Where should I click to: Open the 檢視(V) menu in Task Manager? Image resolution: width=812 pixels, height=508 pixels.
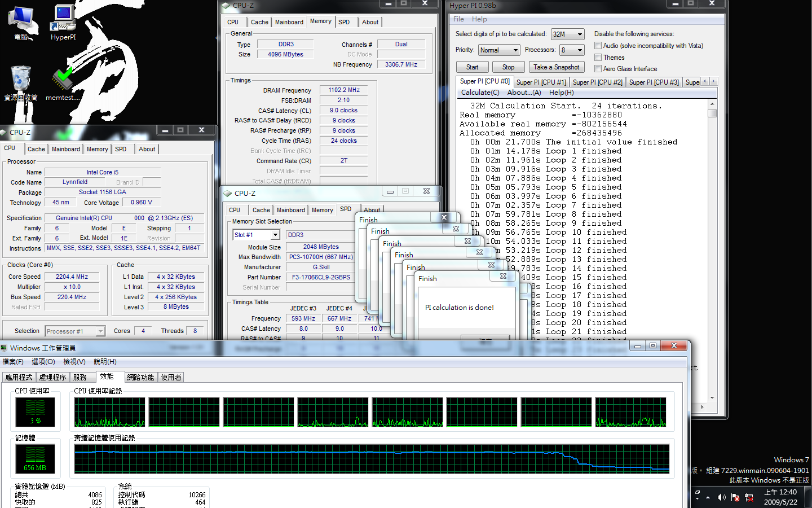tap(74, 361)
